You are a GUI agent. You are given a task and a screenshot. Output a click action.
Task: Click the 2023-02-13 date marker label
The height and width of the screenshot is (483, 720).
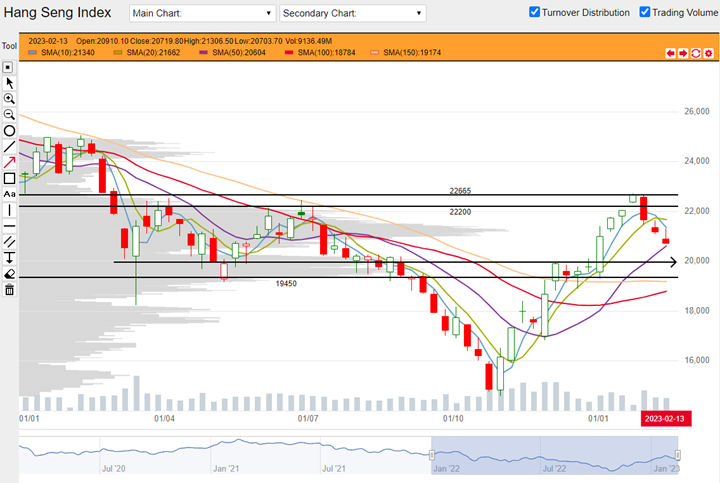point(666,419)
